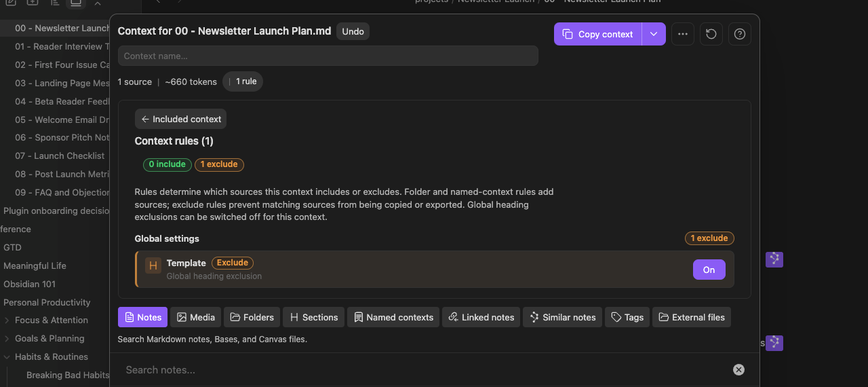Click the 1 rule pill

tap(243, 81)
